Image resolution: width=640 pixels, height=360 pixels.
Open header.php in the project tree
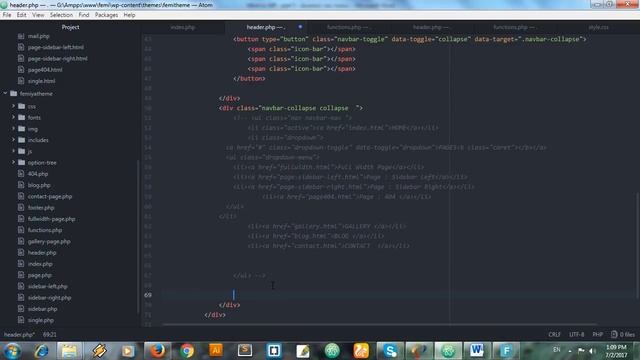coord(42,253)
